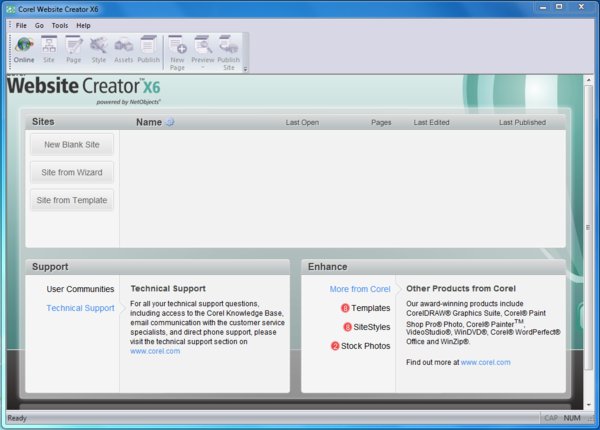Create Site from Wizard

(x=72, y=172)
